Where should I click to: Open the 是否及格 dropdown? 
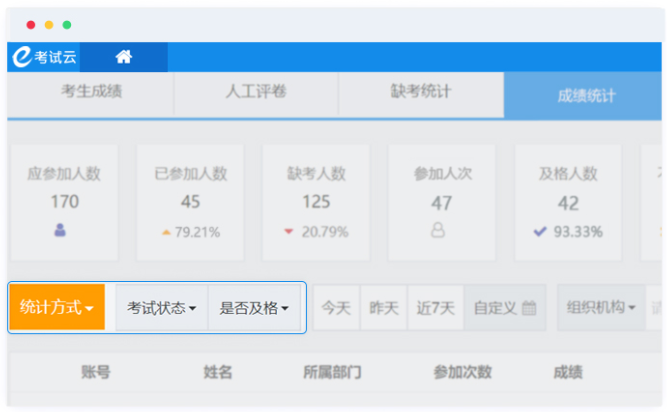tap(254, 308)
